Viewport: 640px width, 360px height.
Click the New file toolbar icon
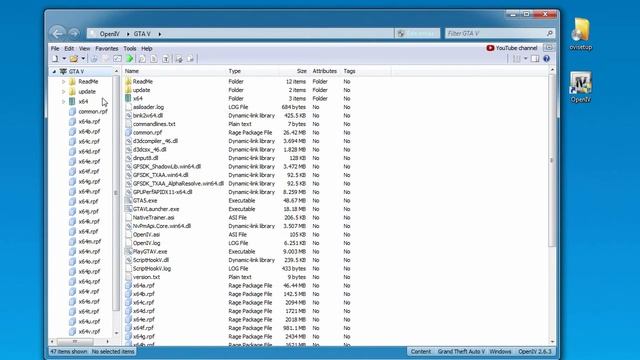pos(55,59)
